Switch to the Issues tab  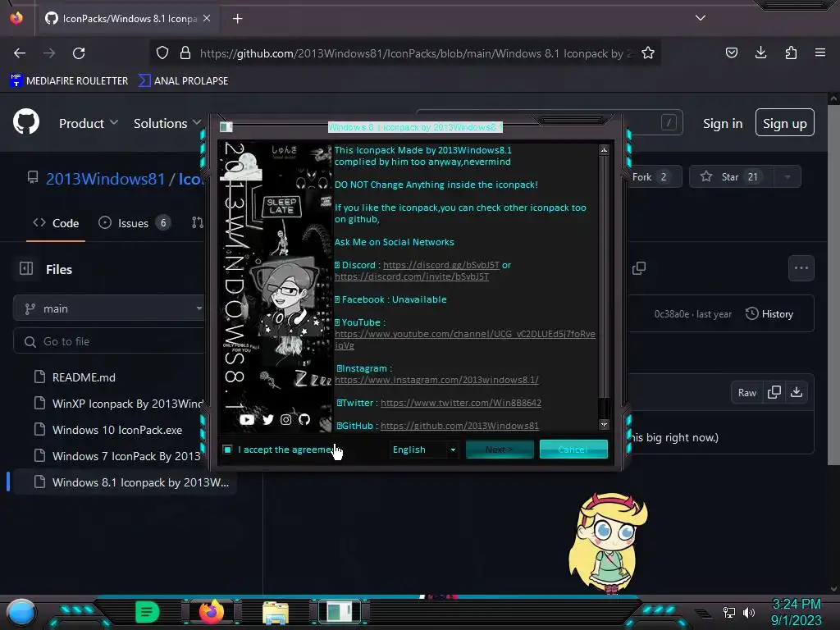135,223
